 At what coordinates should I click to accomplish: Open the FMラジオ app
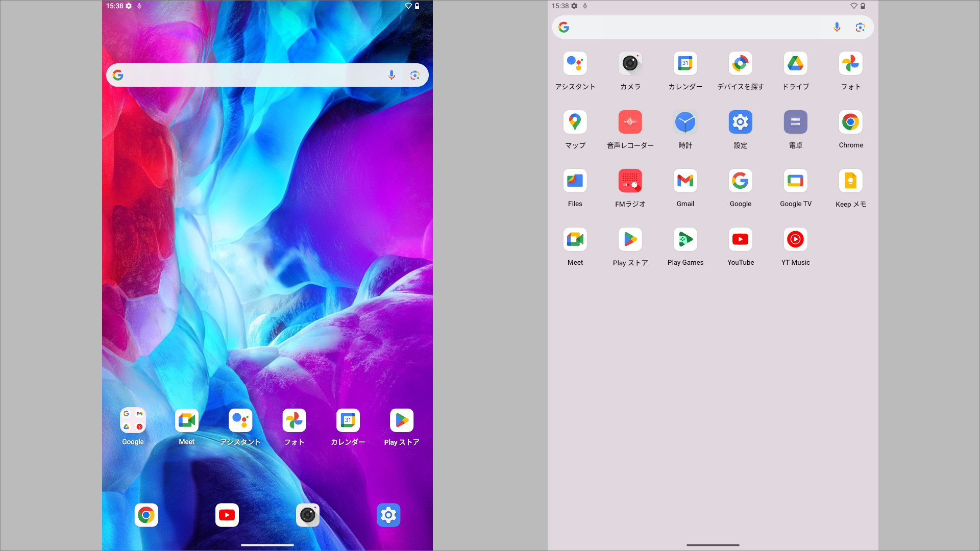click(630, 181)
